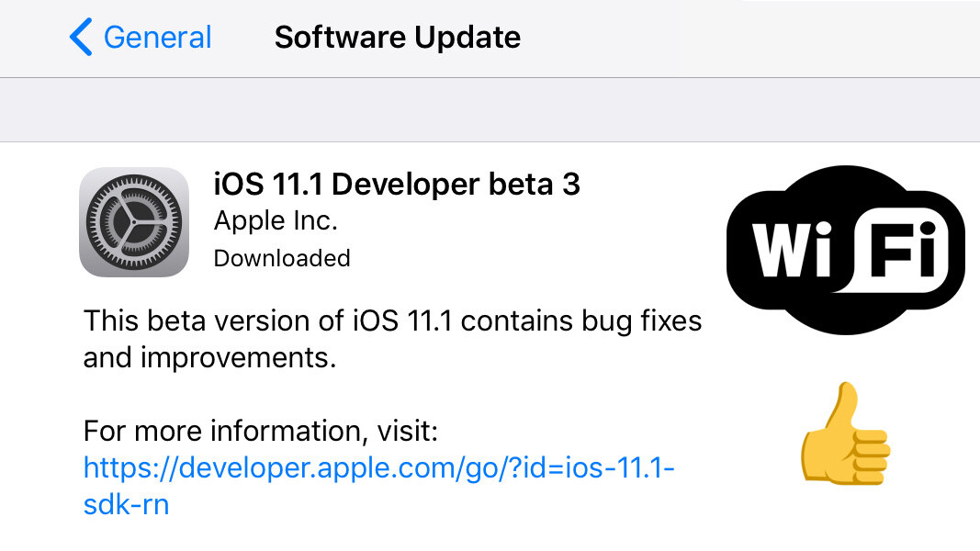Click the Downloaded status text

[282, 258]
